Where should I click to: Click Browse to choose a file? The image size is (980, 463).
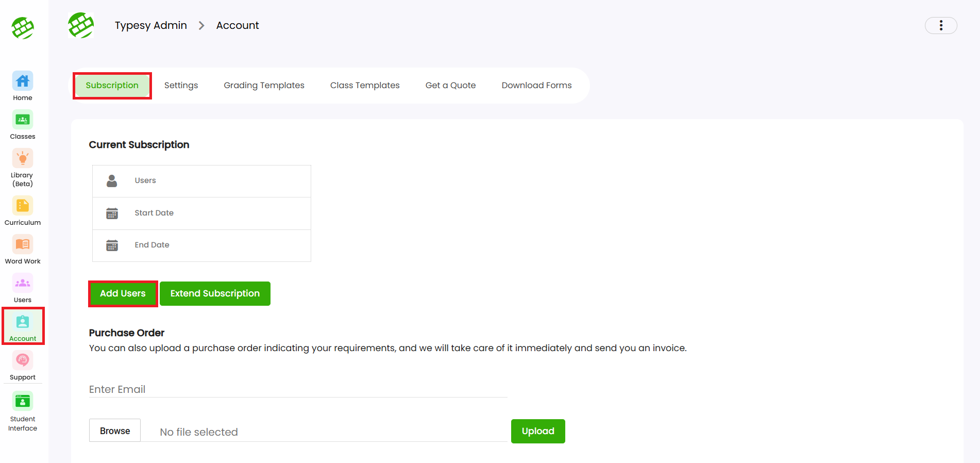[115, 431]
